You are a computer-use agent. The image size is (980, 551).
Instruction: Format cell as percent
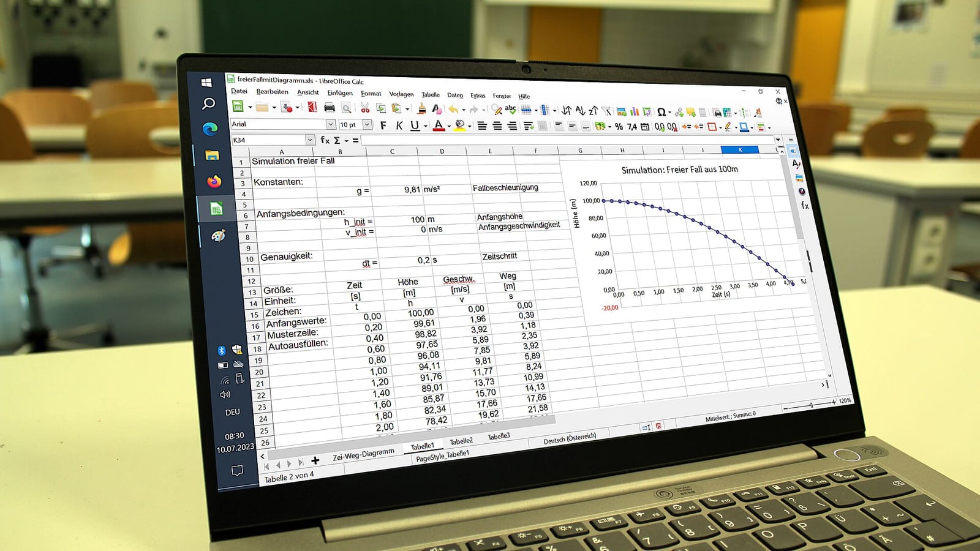[x=619, y=127]
